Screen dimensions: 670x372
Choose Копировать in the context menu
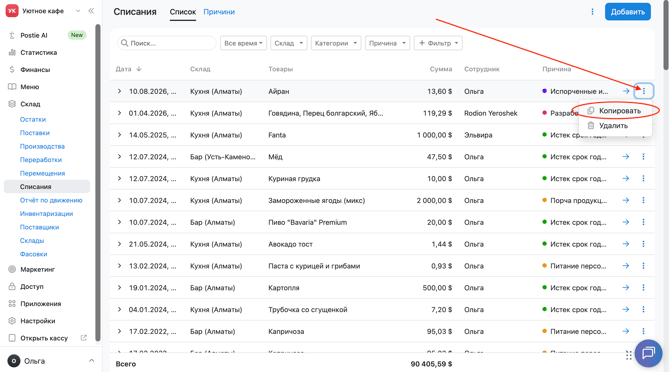pyautogui.click(x=615, y=111)
